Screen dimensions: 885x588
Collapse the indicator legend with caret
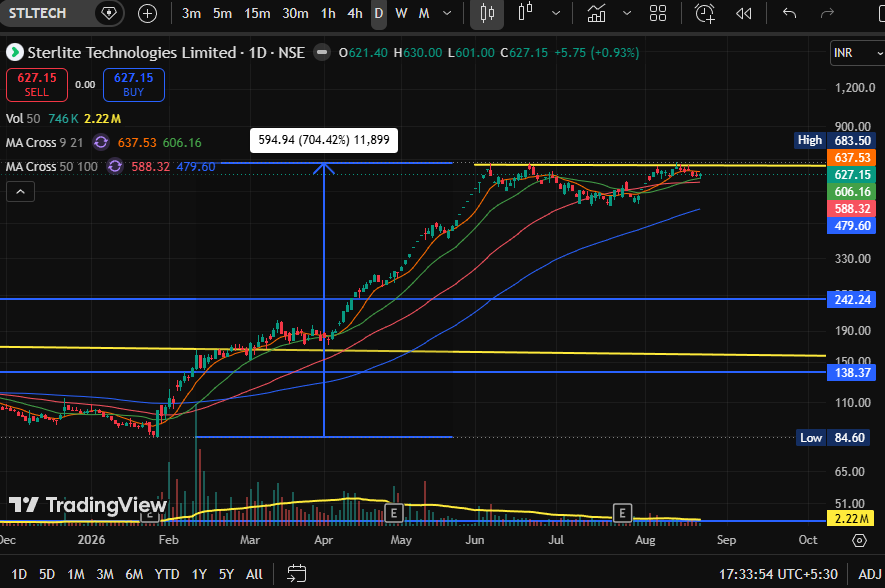(x=20, y=192)
